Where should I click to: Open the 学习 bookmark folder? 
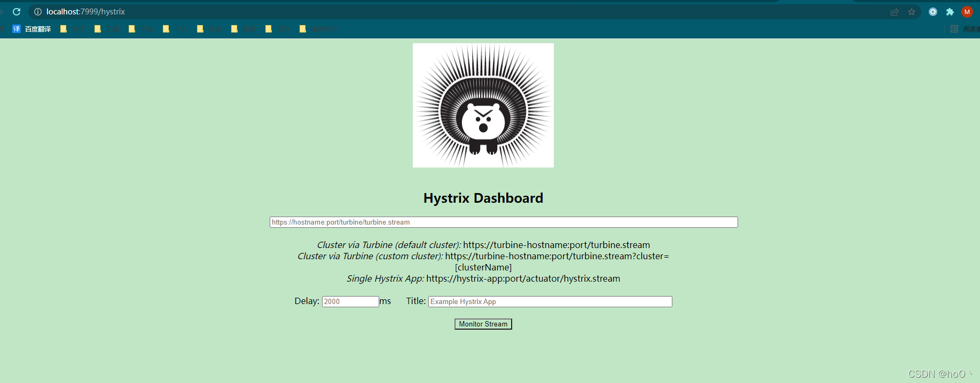click(73, 29)
